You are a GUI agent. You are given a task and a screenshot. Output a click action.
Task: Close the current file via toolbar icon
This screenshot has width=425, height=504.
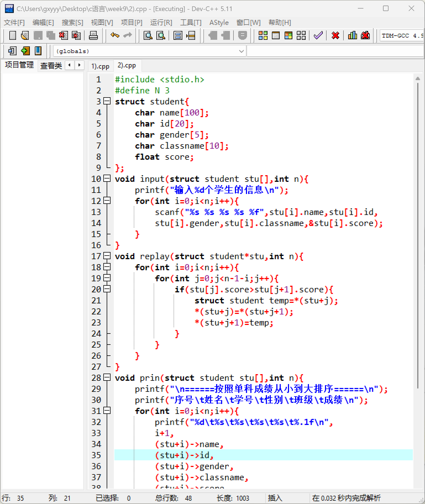(63, 35)
